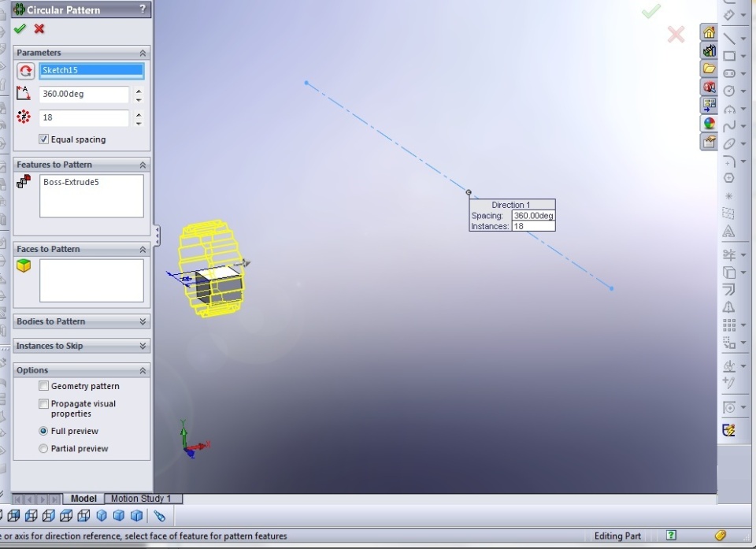Click the Normal To view icon
The height and width of the screenshot is (549, 756).
pos(159,516)
